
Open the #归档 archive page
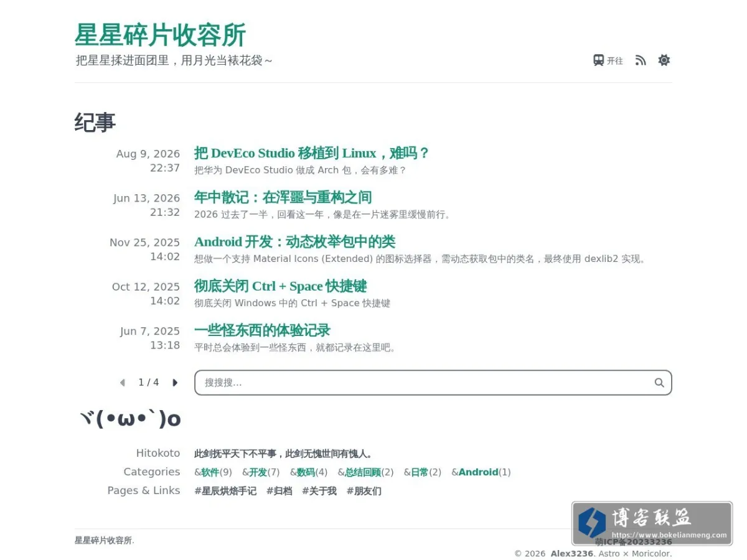(x=279, y=491)
